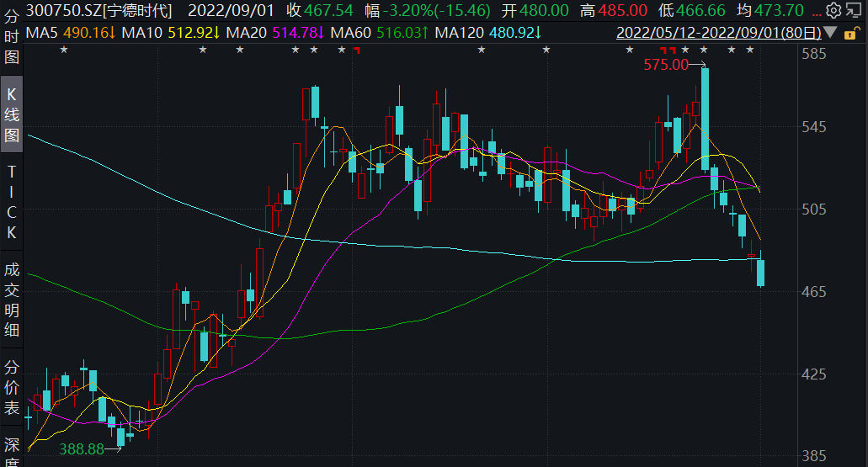This screenshot has width=868, height=467.
Task: Click the 575.00 high price label
Action: [x=666, y=65]
